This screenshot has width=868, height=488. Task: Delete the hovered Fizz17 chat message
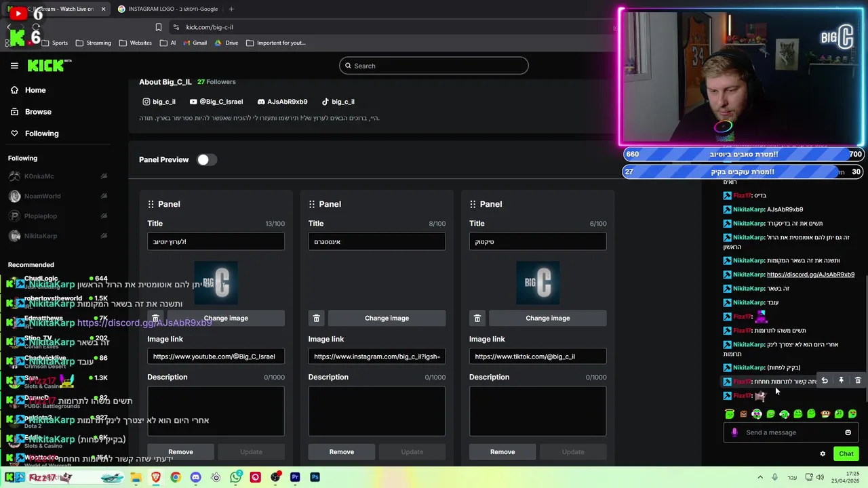pyautogui.click(x=858, y=381)
